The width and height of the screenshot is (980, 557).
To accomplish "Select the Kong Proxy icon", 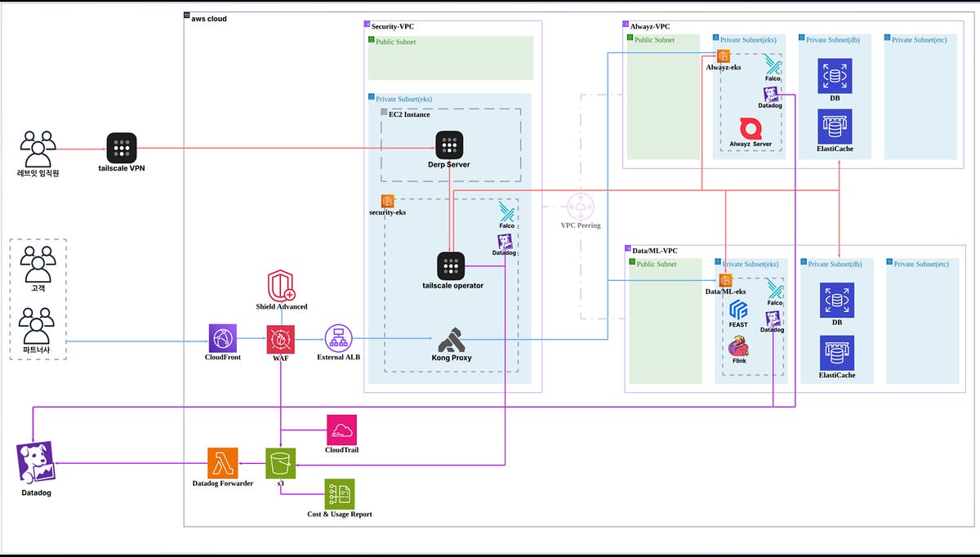I will click(452, 339).
